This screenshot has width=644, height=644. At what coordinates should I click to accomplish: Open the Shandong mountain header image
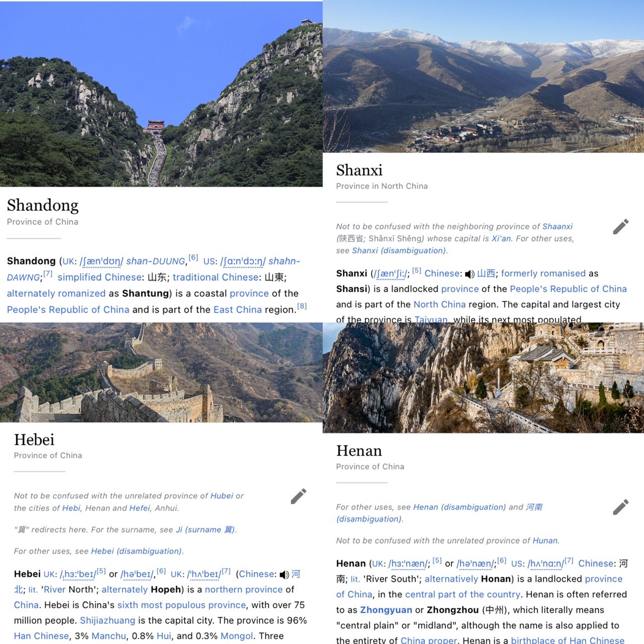click(161, 94)
